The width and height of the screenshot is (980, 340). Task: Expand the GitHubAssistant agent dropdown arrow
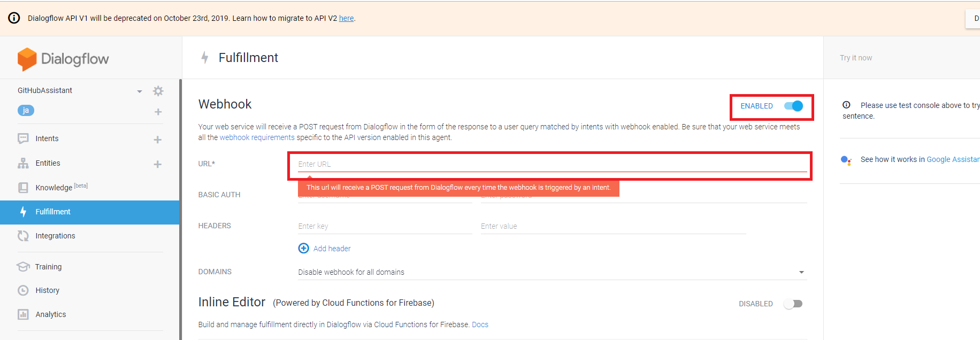pos(140,91)
